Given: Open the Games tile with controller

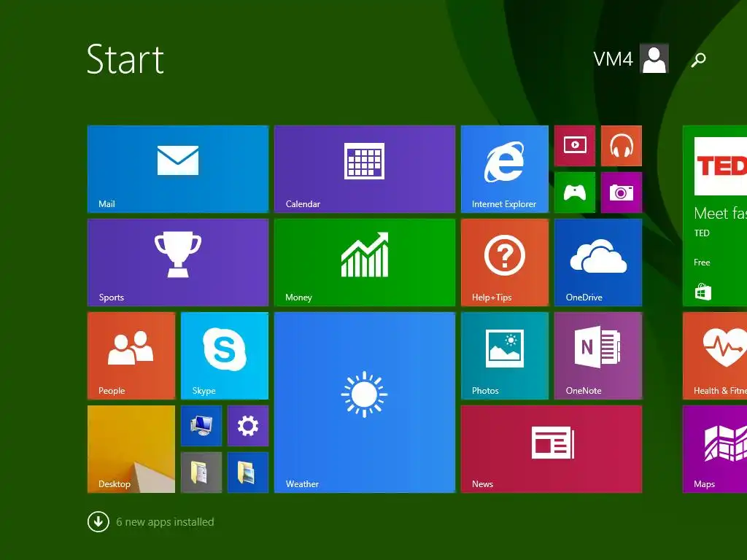Looking at the screenshot, I should [x=575, y=192].
